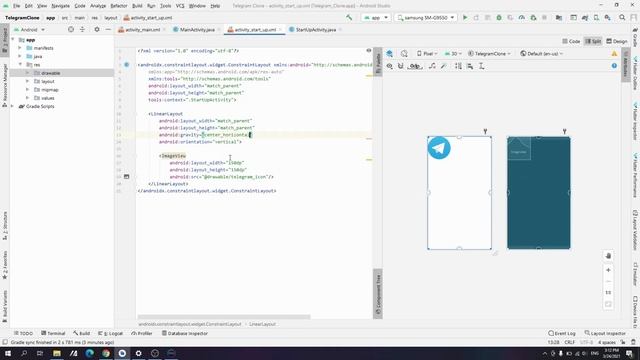Select the layout folder in tree

47,81
